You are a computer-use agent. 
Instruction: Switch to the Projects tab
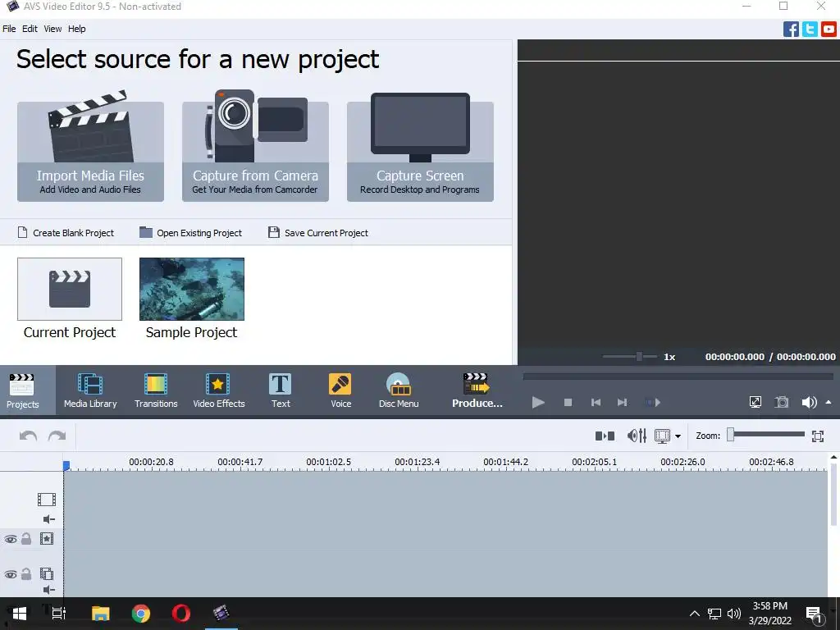coord(22,390)
